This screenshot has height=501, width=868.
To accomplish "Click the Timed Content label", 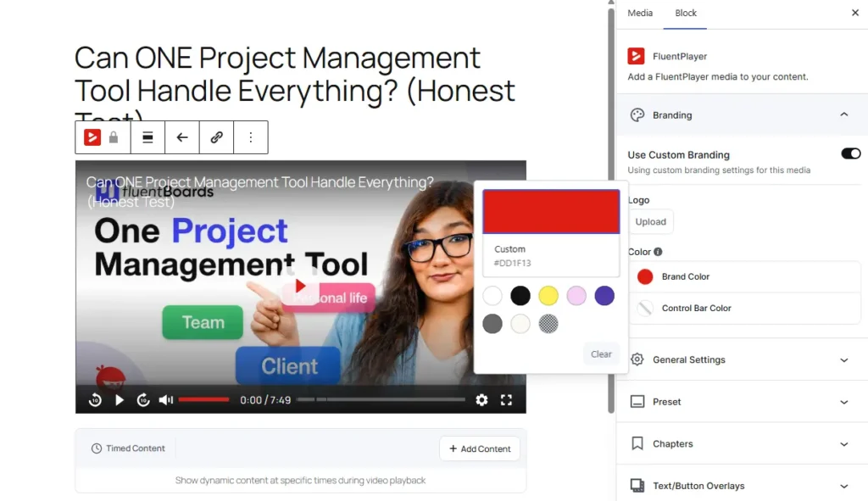I will 136,448.
